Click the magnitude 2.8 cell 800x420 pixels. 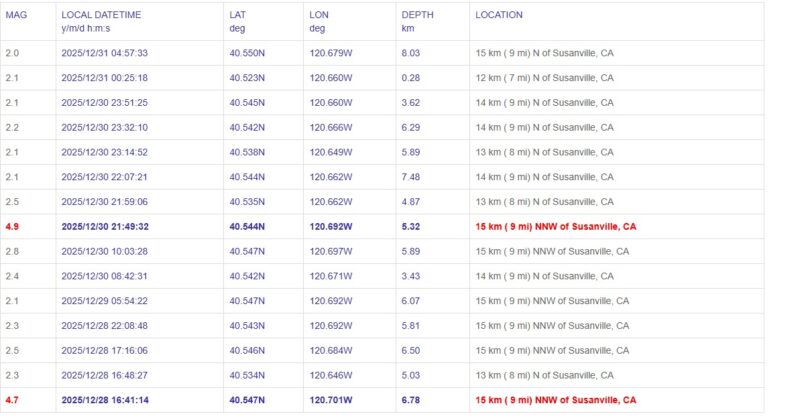(12, 251)
